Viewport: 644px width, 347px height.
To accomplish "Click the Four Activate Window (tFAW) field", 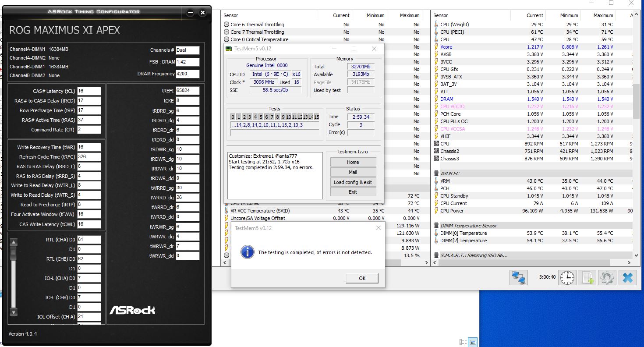I will coord(89,214).
